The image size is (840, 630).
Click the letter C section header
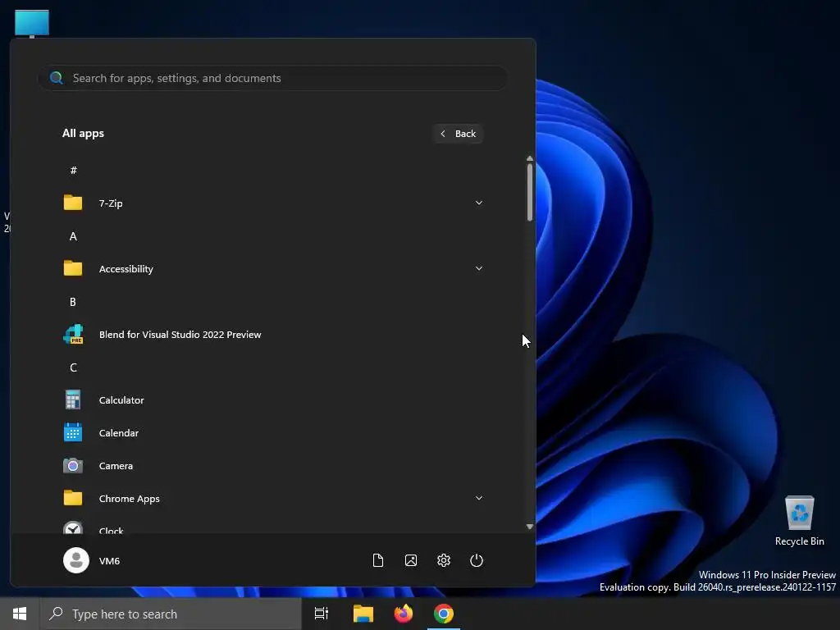tap(73, 367)
